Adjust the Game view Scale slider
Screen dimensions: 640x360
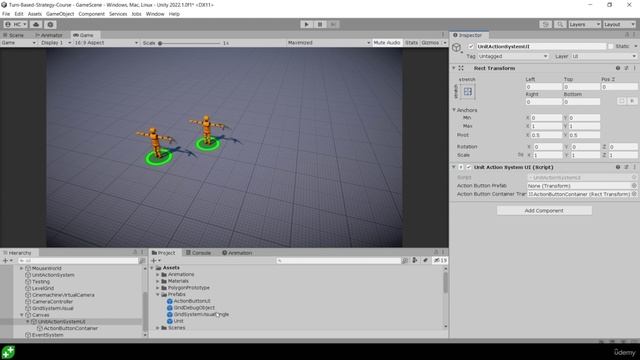190,43
